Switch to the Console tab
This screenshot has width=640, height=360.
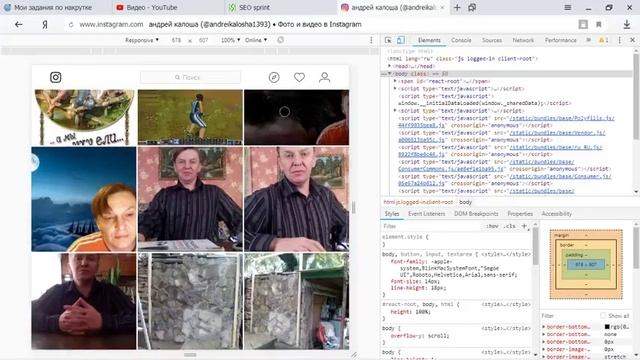(x=461, y=40)
